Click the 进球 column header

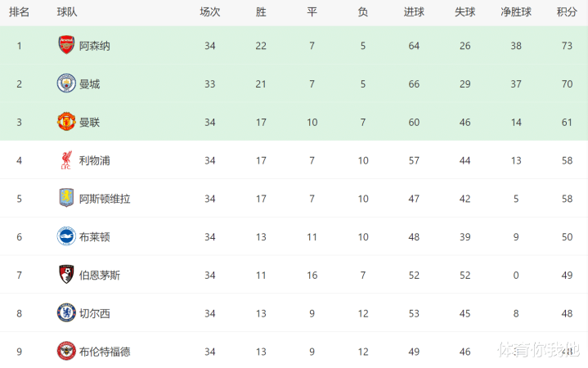(x=414, y=12)
